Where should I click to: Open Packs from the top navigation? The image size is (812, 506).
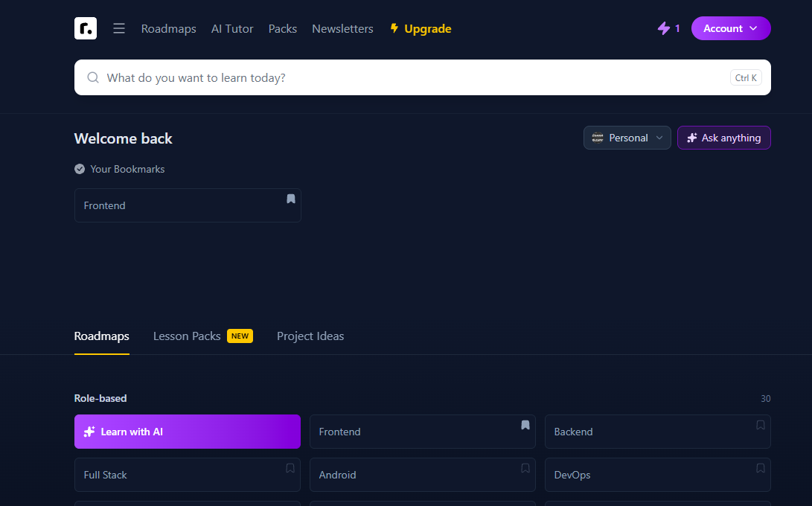click(x=283, y=28)
